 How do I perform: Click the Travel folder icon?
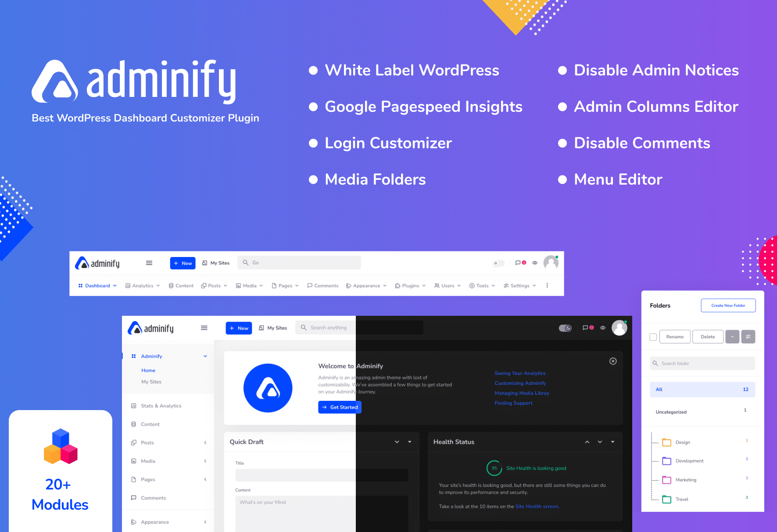[667, 499]
